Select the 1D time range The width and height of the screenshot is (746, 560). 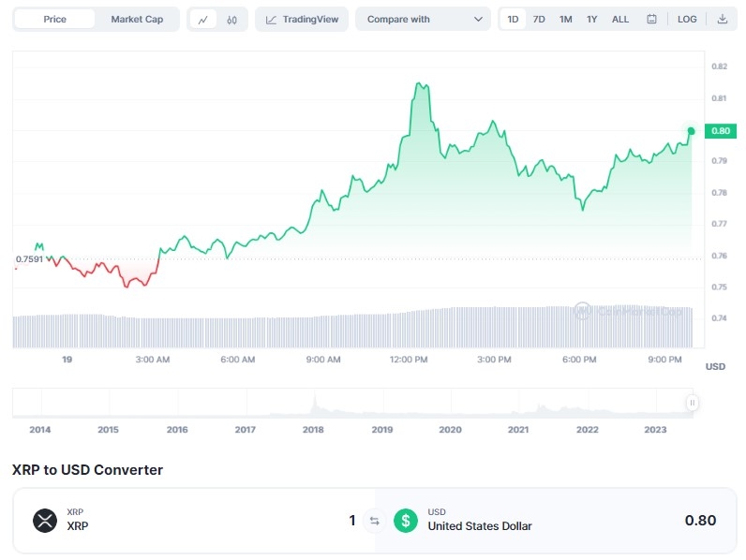click(513, 20)
